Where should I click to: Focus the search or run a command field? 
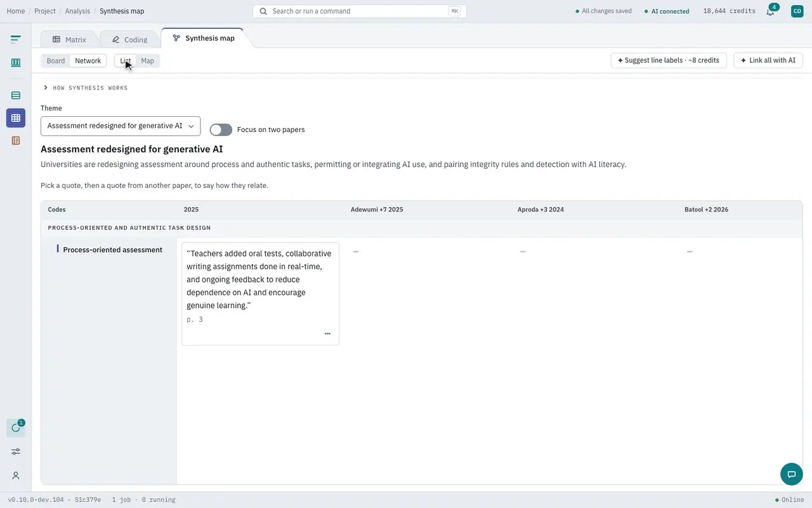tap(360, 11)
